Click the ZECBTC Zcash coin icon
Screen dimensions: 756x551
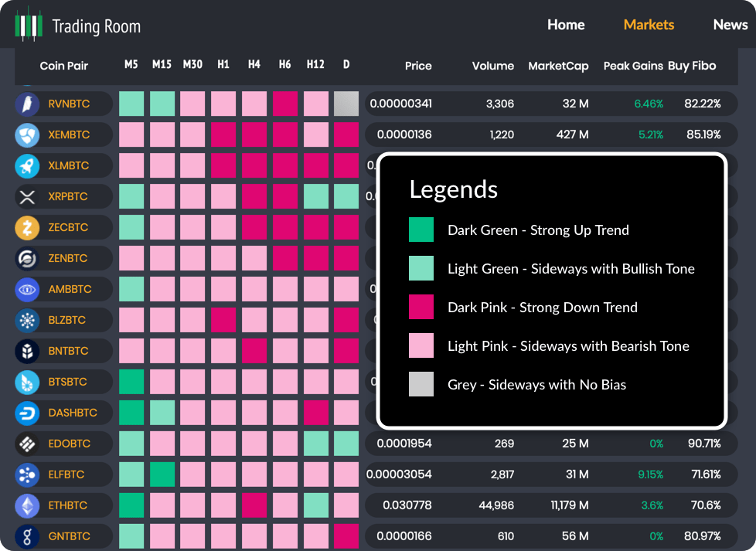point(27,227)
